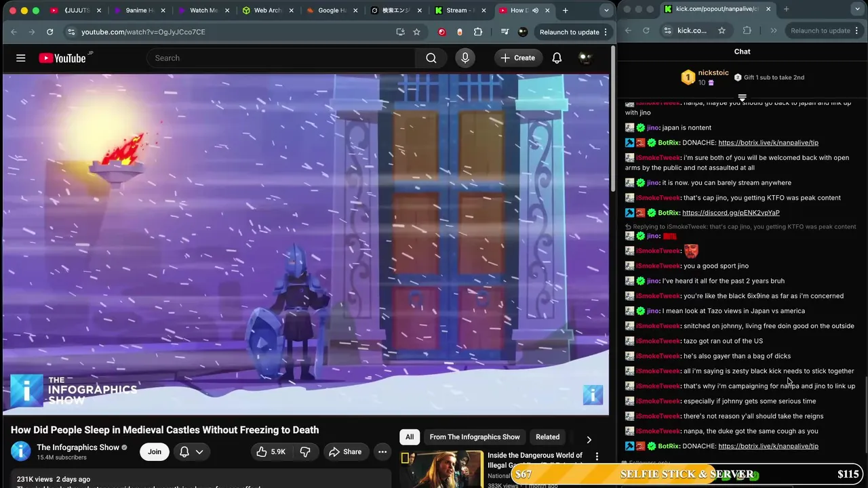Collapse the Kick chat leaderboard handle
Screen dimensions: 868x488
pos(742,98)
